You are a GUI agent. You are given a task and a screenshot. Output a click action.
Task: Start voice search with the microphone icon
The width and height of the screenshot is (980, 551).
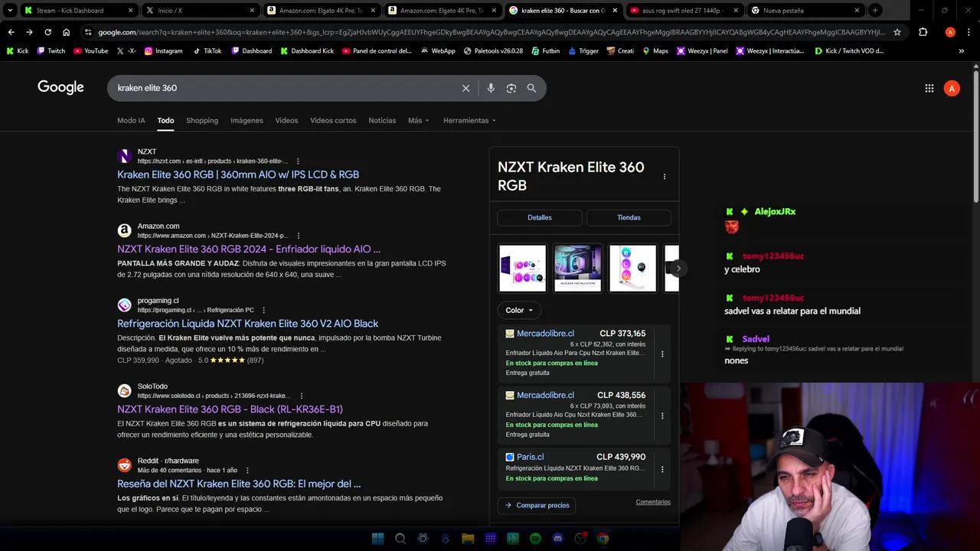(x=491, y=88)
